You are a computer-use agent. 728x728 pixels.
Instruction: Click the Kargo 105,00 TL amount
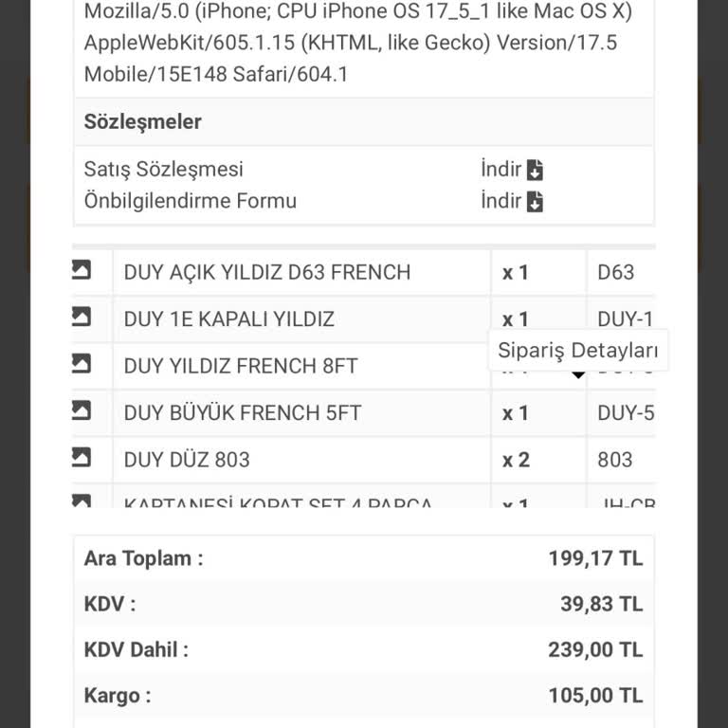coord(595,696)
